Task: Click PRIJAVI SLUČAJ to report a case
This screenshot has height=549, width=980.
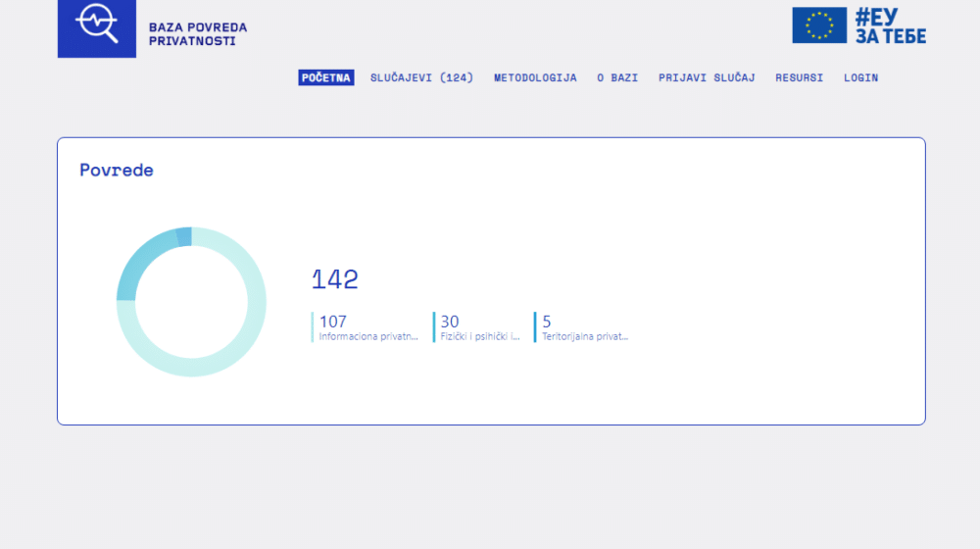Action: (707, 77)
